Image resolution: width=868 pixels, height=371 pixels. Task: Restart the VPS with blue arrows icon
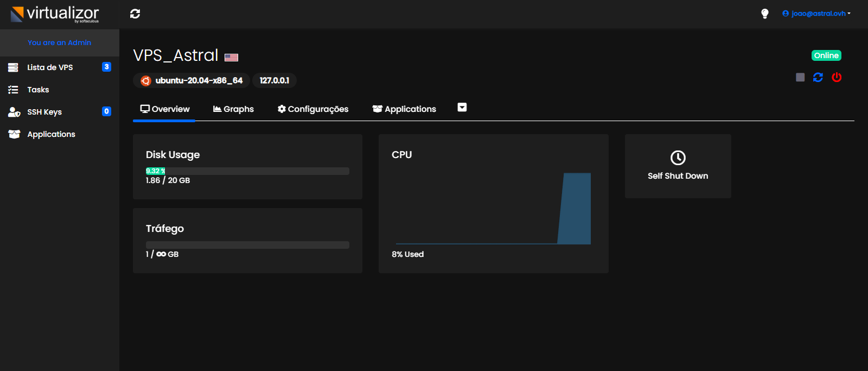(818, 78)
